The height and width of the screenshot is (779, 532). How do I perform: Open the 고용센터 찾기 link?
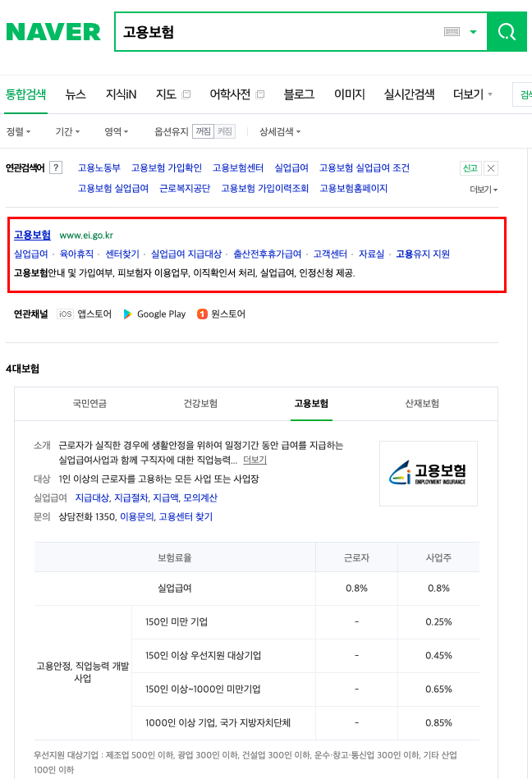(186, 516)
